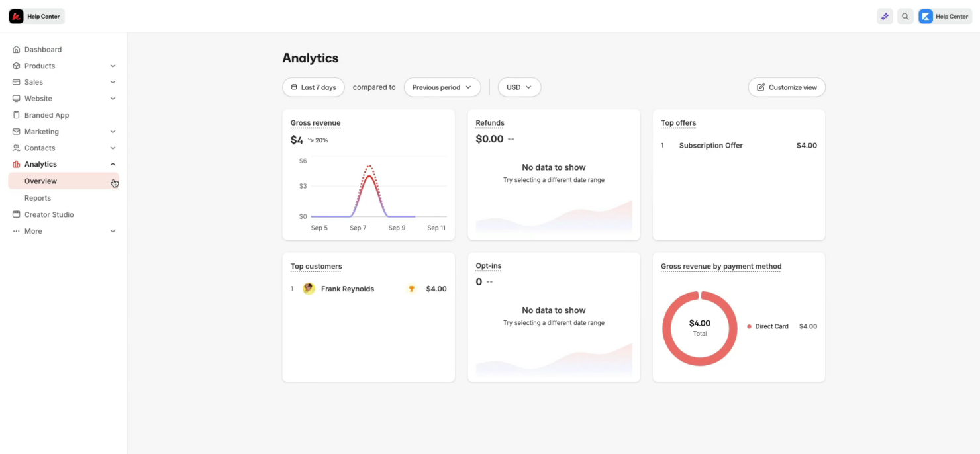The image size is (980, 454).
Task: Click the Website monitor icon
Action: [x=15, y=98]
